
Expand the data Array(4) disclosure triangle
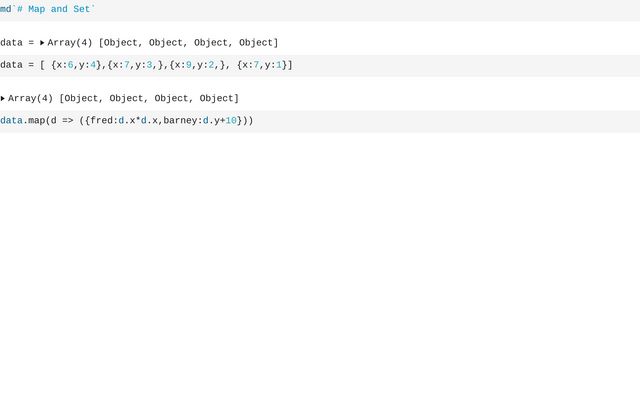tap(42, 42)
